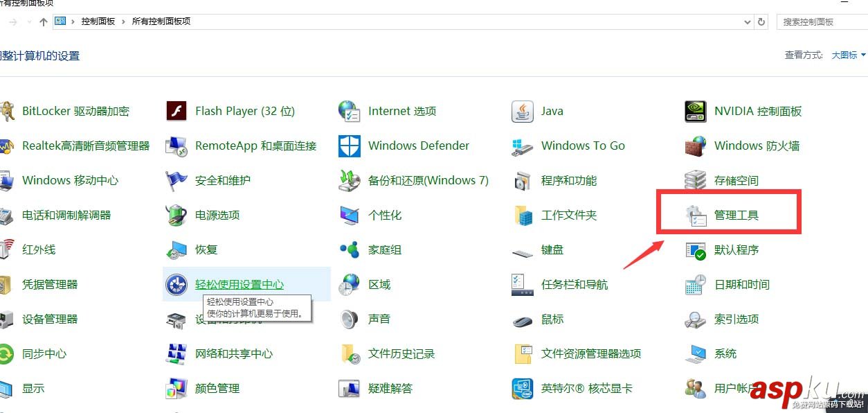
Task: Open BitLocker 驱动器加密 icon
Action: click(7, 111)
